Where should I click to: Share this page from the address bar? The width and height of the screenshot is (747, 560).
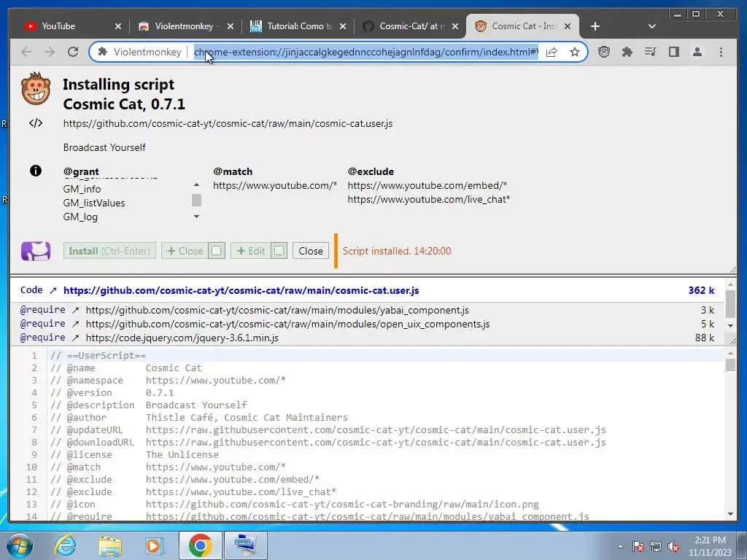pos(551,52)
